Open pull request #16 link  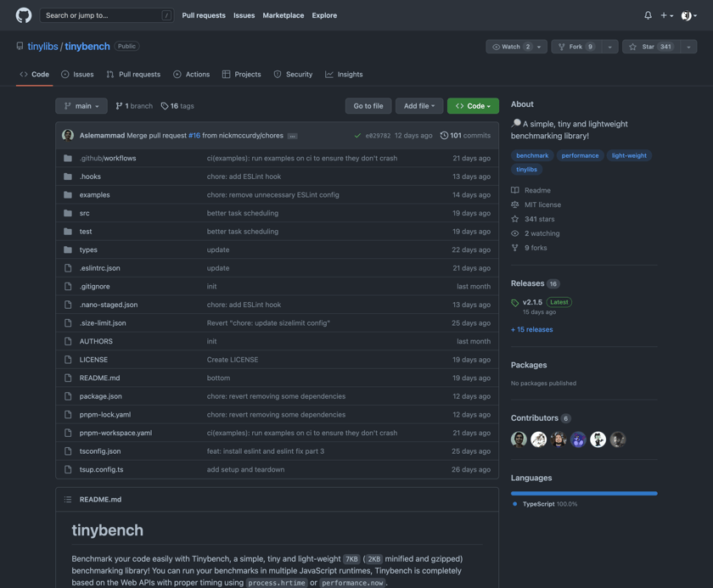[x=194, y=136]
